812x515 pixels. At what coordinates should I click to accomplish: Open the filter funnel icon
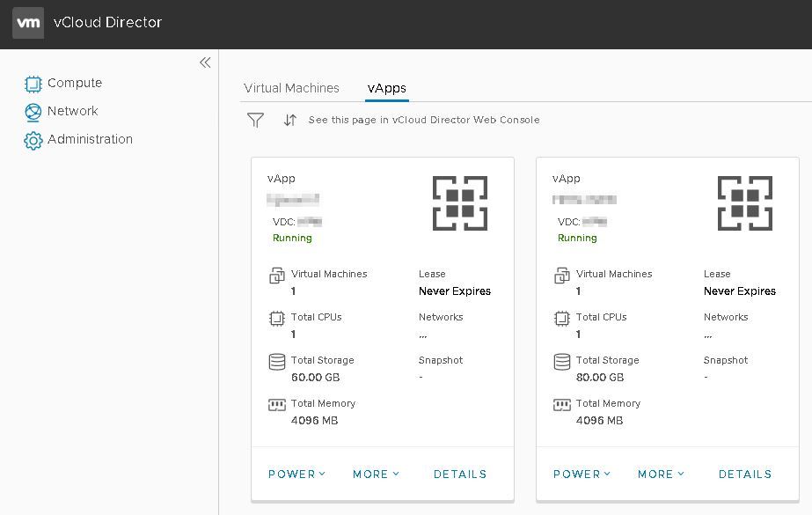click(255, 121)
